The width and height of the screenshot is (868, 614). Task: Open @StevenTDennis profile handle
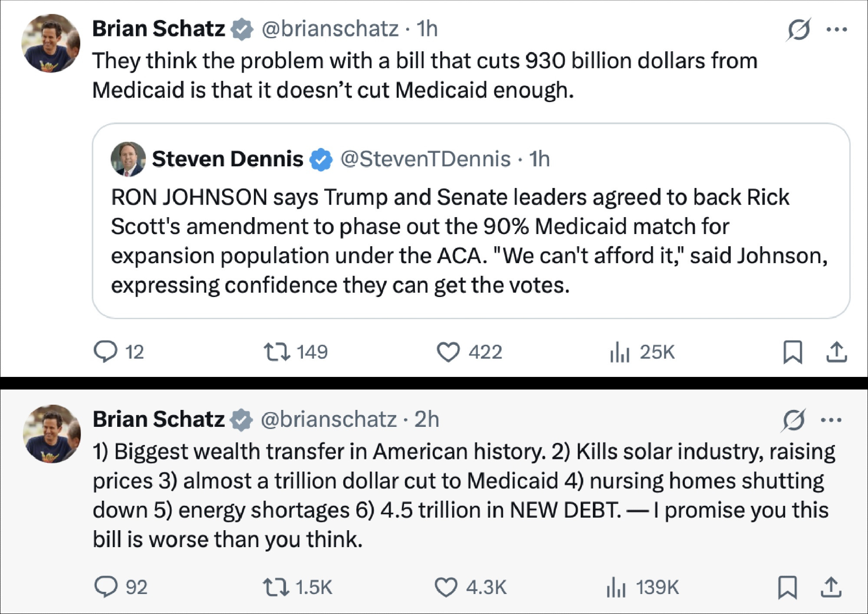(425, 159)
